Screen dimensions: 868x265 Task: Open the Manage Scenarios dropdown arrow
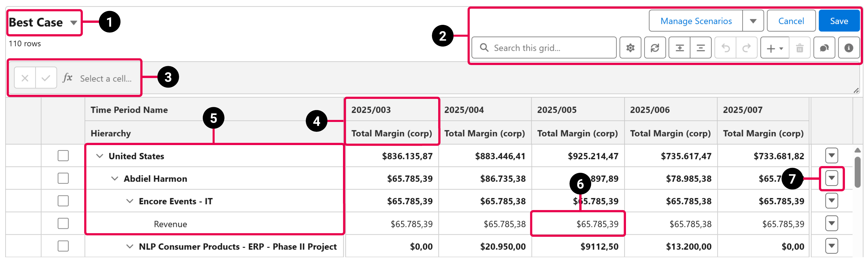click(x=753, y=21)
